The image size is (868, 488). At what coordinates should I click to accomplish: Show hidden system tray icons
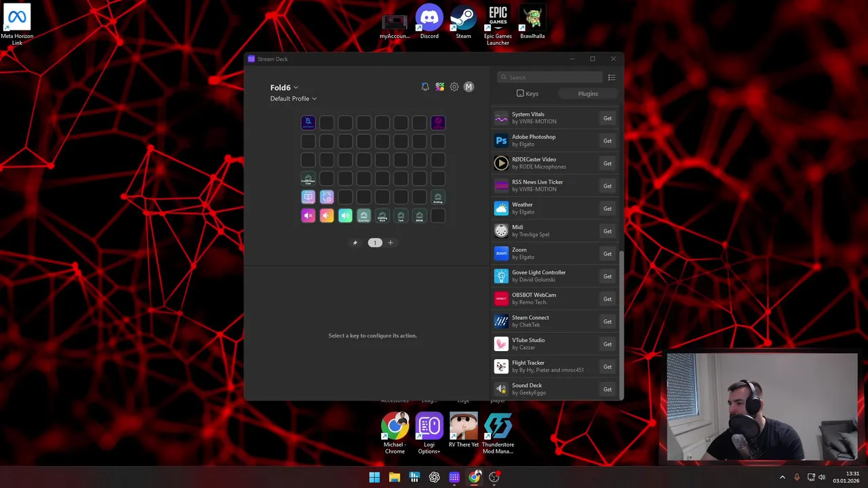tap(782, 477)
